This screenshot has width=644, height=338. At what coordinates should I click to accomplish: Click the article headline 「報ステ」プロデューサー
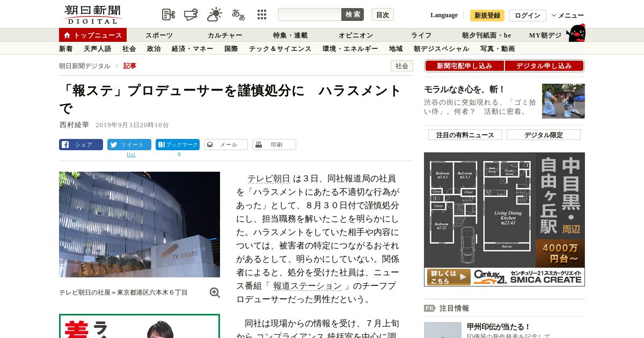[x=231, y=99]
